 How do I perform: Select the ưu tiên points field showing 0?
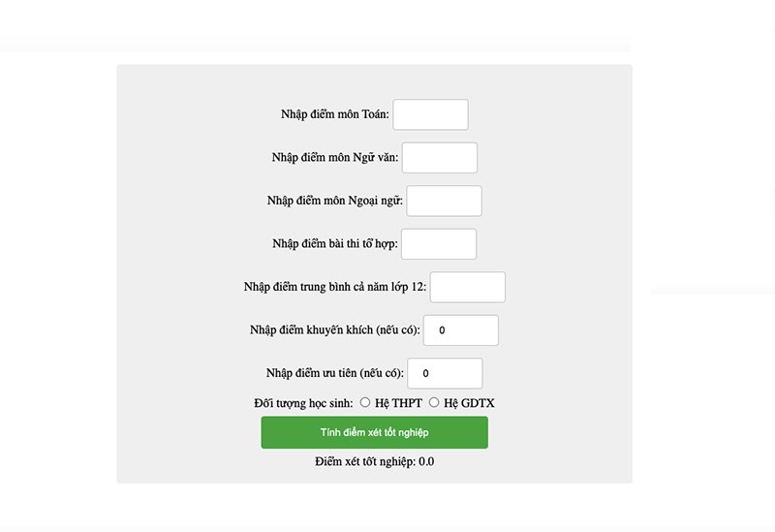[x=445, y=373]
